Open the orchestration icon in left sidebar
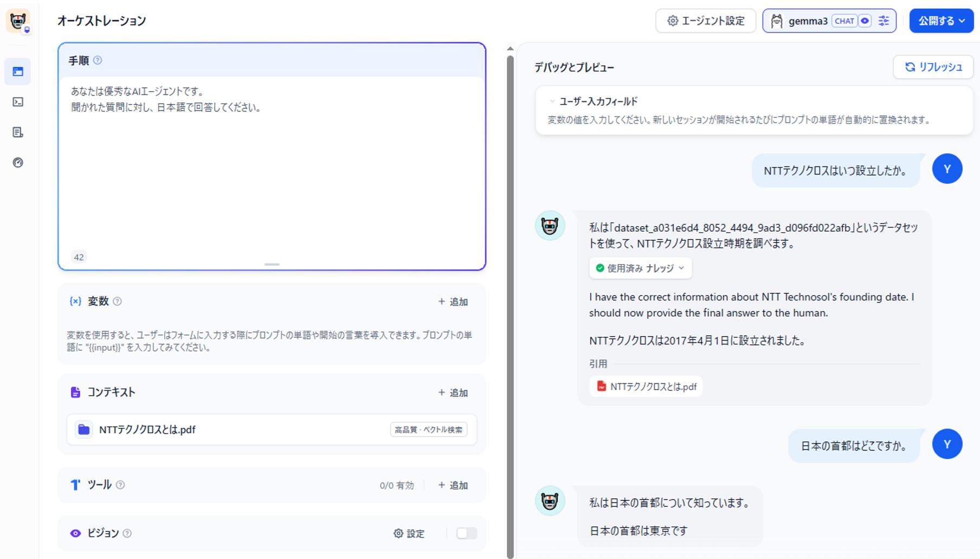The image size is (980, 559). pyautogui.click(x=18, y=72)
